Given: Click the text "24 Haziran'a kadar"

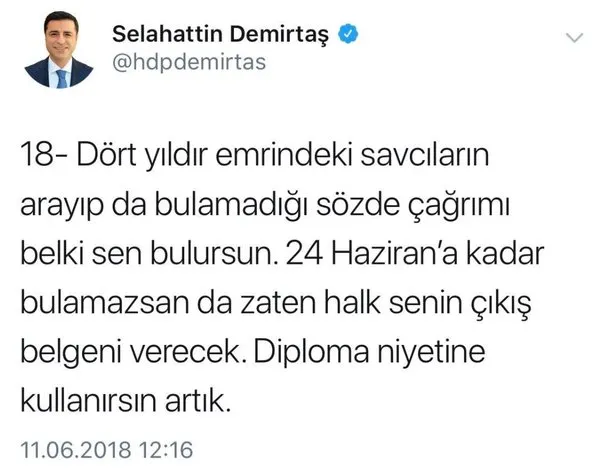Looking at the screenshot, I should (415, 254).
